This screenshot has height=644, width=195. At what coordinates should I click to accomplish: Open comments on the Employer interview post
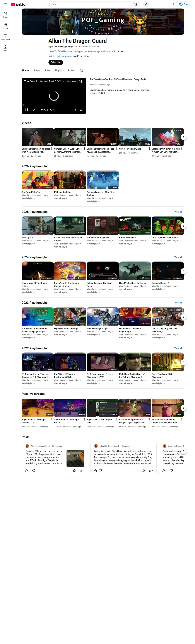click(x=82, y=471)
